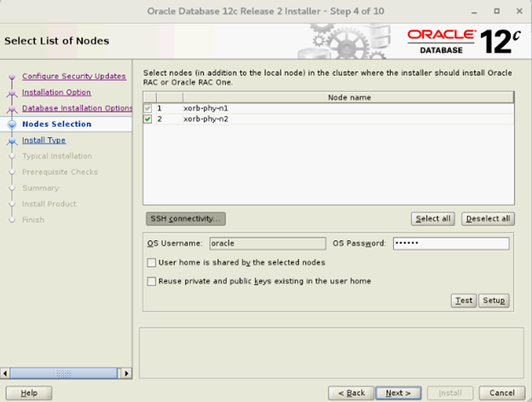Click Select all nodes button
Screen dimensions: 532x402
click(433, 219)
